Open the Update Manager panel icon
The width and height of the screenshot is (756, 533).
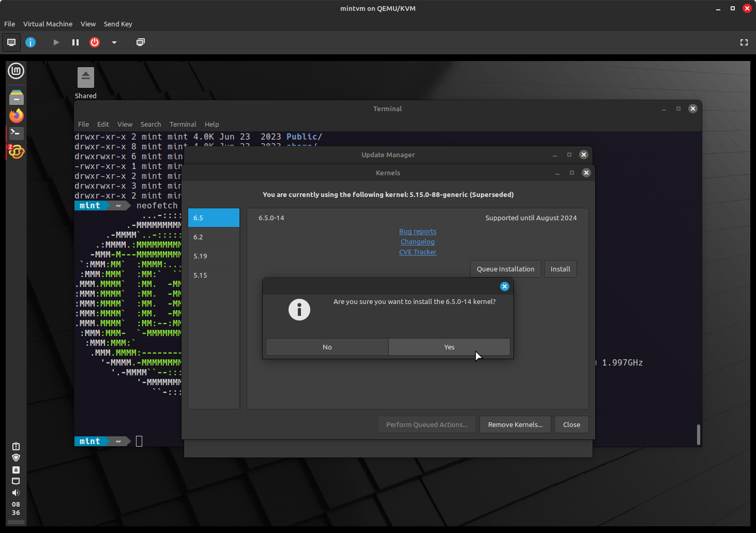16,151
